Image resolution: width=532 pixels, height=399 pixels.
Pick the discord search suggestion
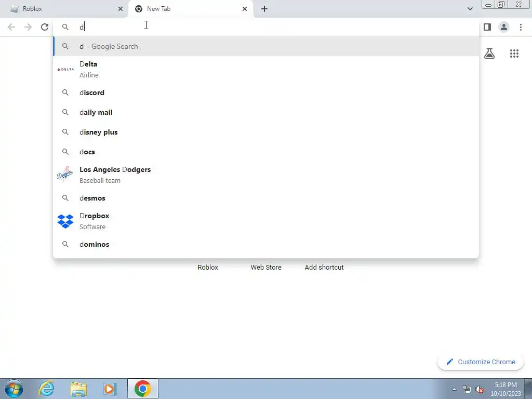tap(266, 92)
